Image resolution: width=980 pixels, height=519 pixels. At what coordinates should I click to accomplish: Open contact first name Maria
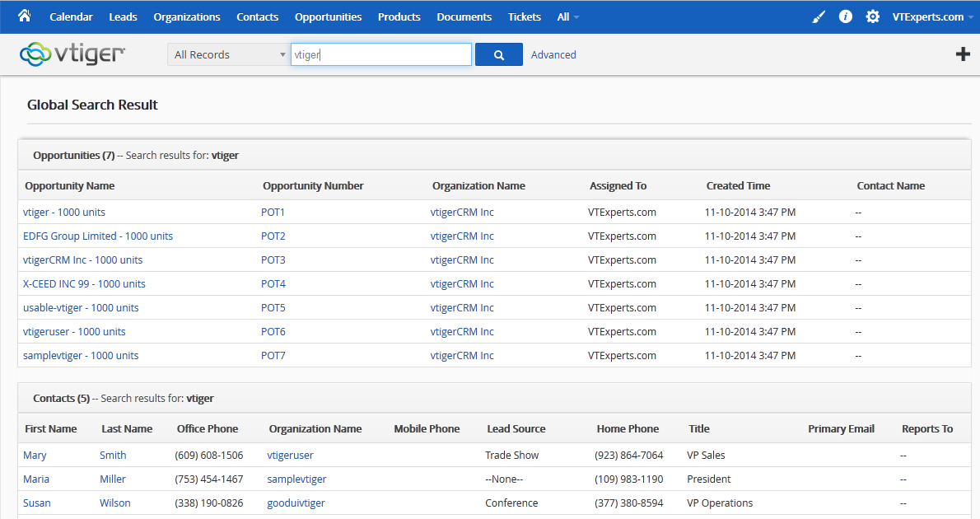36,479
